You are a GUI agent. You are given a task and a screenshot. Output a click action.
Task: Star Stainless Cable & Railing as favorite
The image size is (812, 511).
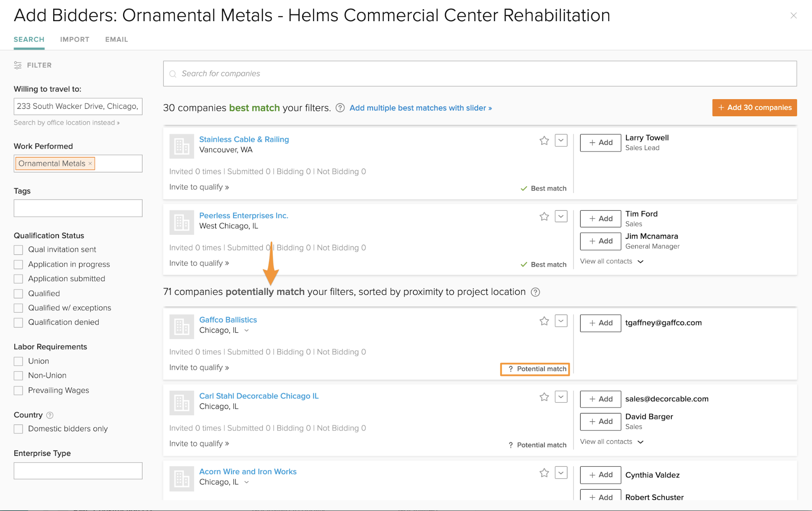tap(544, 141)
